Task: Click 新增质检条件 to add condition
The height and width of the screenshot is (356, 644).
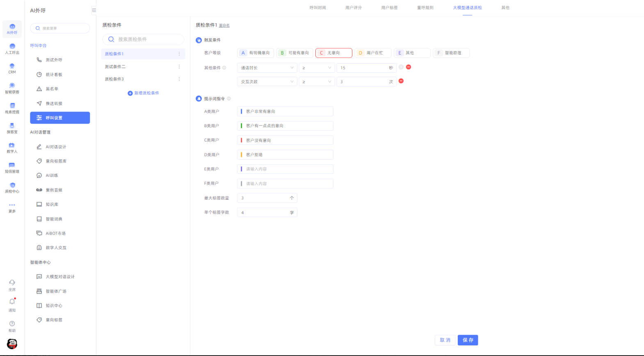Action: 143,93
